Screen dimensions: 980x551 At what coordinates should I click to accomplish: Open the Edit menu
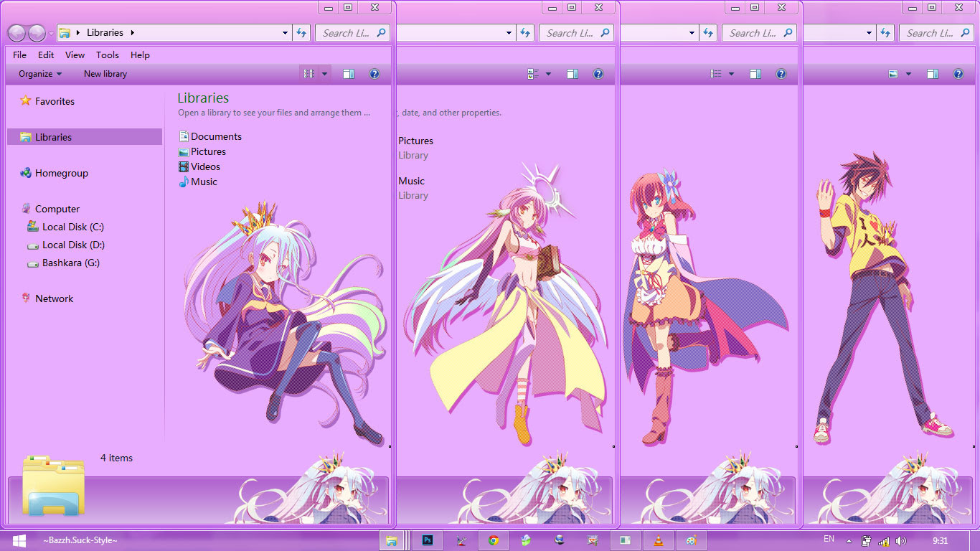[46, 55]
